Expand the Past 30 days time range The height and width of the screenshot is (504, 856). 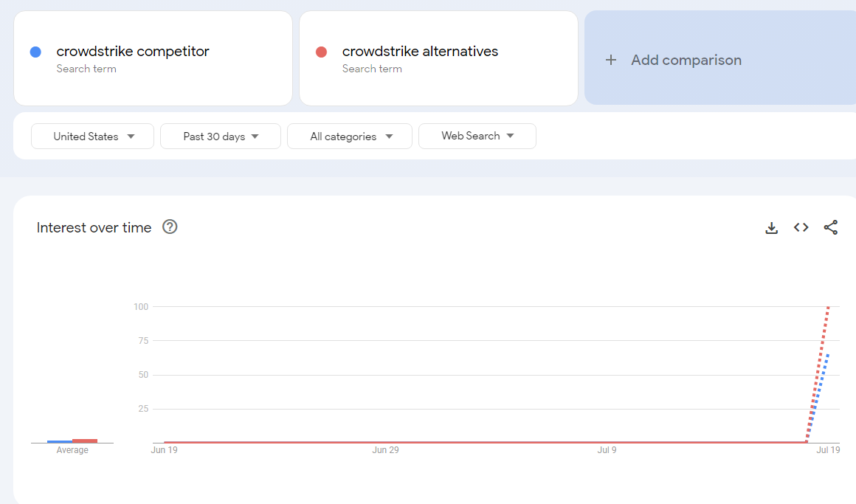(x=221, y=137)
